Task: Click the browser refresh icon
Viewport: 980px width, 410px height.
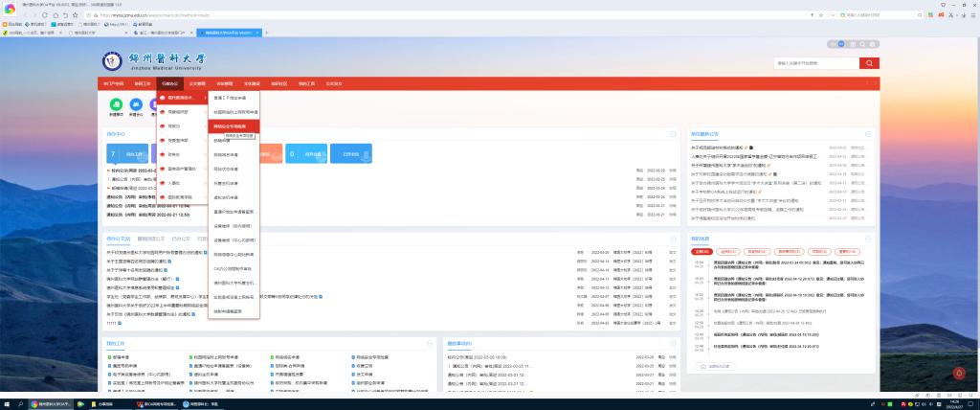Action: tap(45, 15)
